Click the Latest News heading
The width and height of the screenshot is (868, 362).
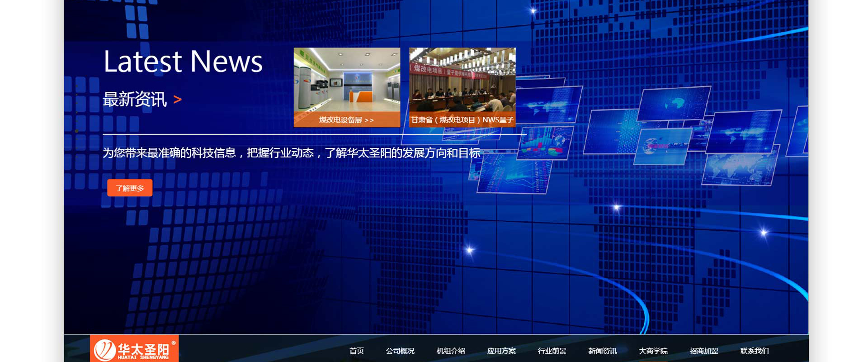click(x=183, y=62)
